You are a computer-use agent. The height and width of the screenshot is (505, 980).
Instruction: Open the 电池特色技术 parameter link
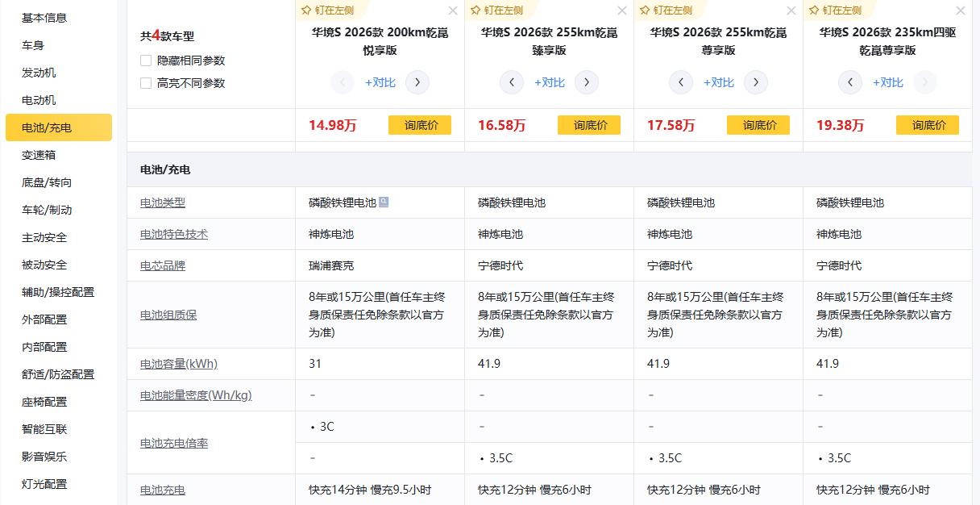[x=174, y=234]
